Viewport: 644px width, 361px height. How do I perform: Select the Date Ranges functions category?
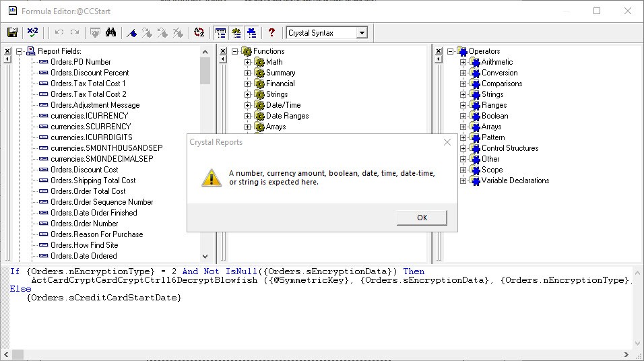click(x=287, y=116)
